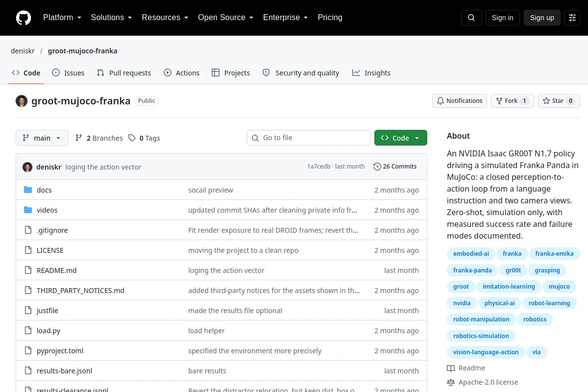The width and height of the screenshot is (588, 392).
Task: Click the robot-manipulation topic tag
Action: pos(481,319)
